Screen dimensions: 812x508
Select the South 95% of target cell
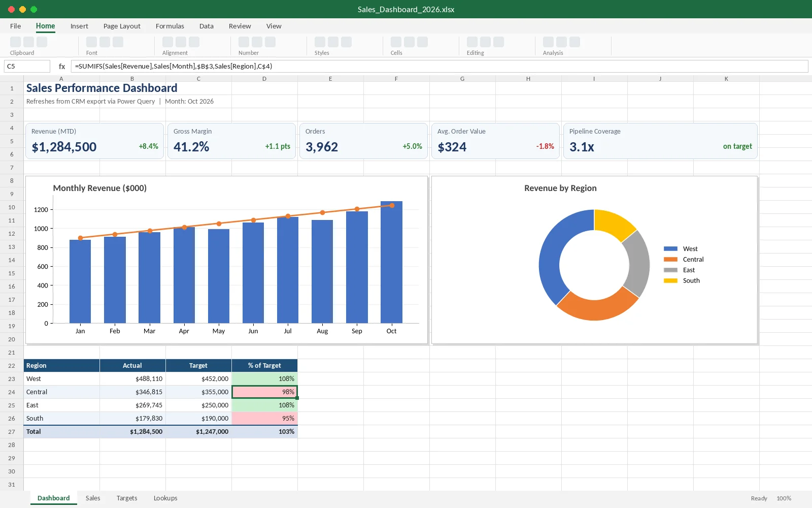(265, 419)
